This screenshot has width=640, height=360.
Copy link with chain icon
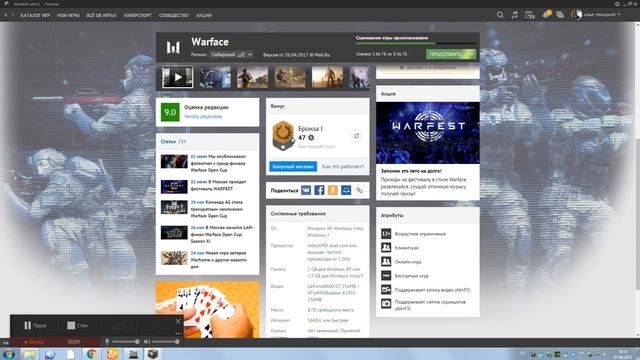359,190
